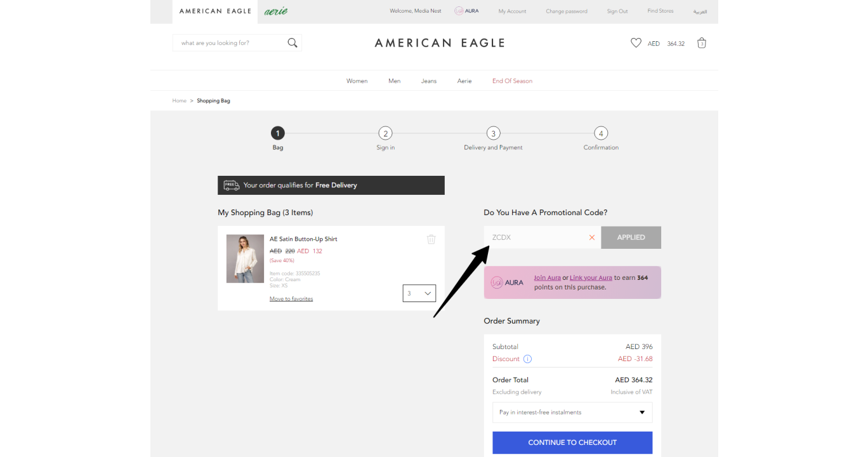Click the My Account link
The height and width of the screenshot is (457, 868).
pos(512,11)
